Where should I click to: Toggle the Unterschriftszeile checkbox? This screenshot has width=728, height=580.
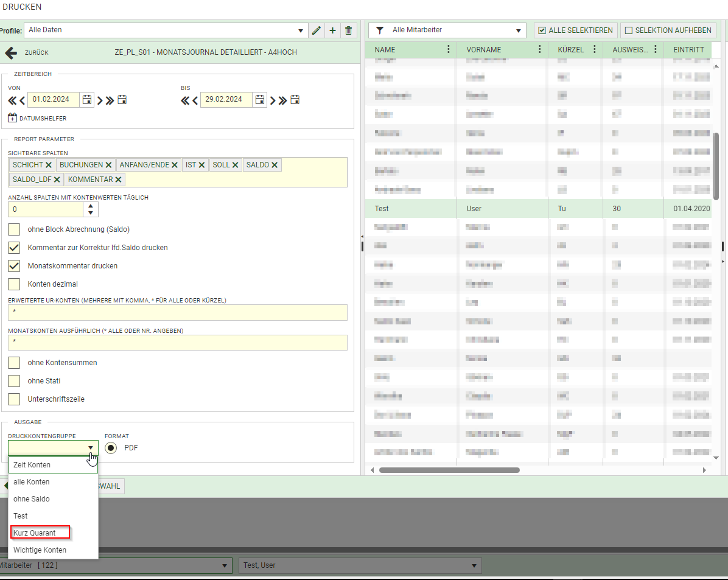(x=14, y=399)
